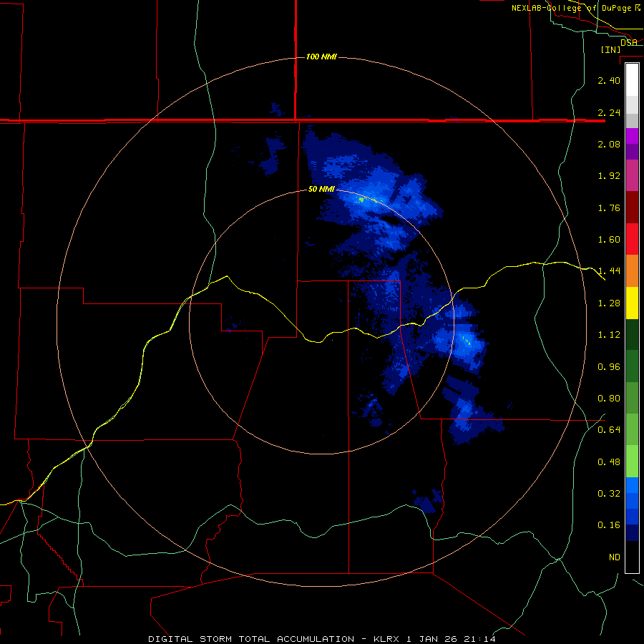Click the white top swatch in color scale
Screen dimensions: 644x644
pos(632,79)
